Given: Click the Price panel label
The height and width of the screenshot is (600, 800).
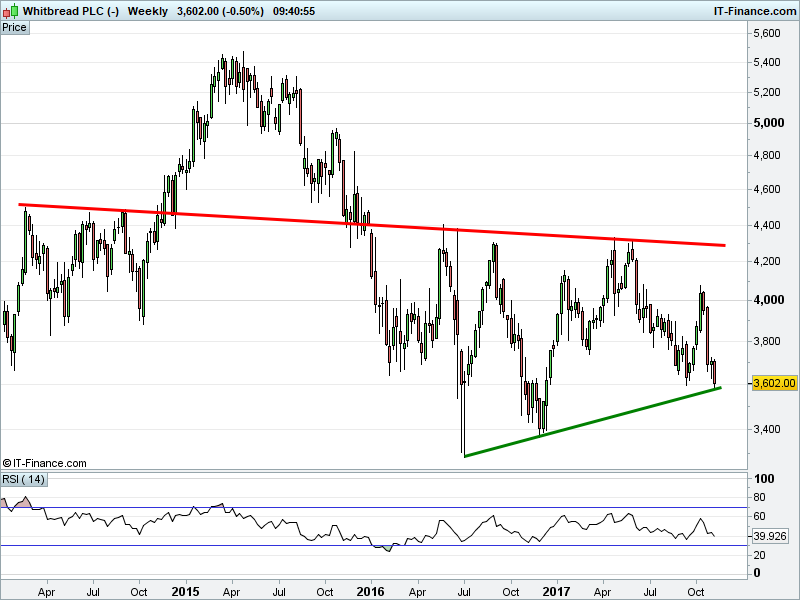Looking at the screenshot, I should [14, 28].
